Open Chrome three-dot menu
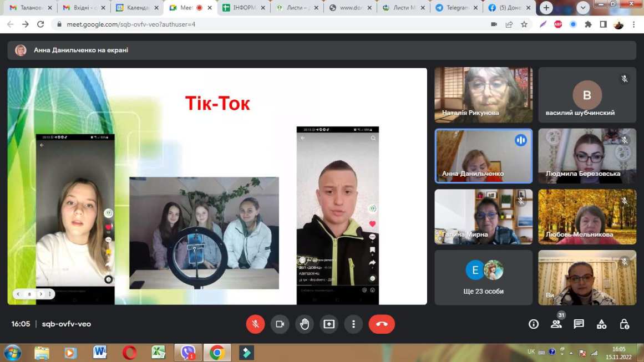Screen dimensions: 644x362 tap(633, 24)
